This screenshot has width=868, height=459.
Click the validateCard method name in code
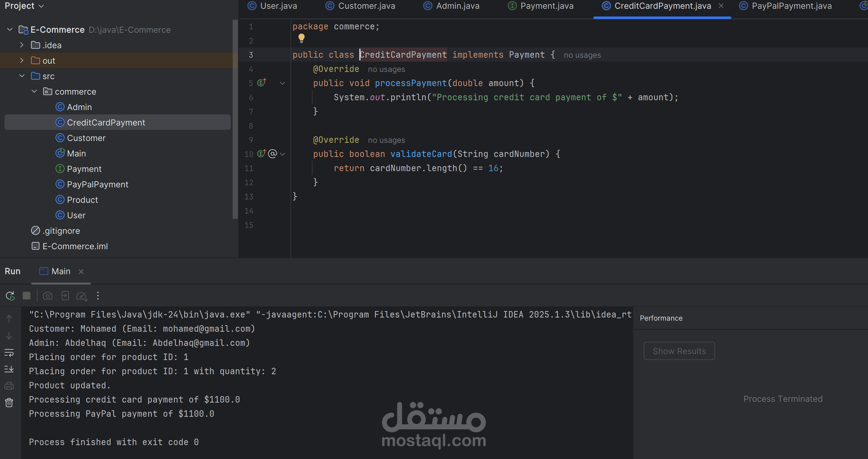(421, 154)
